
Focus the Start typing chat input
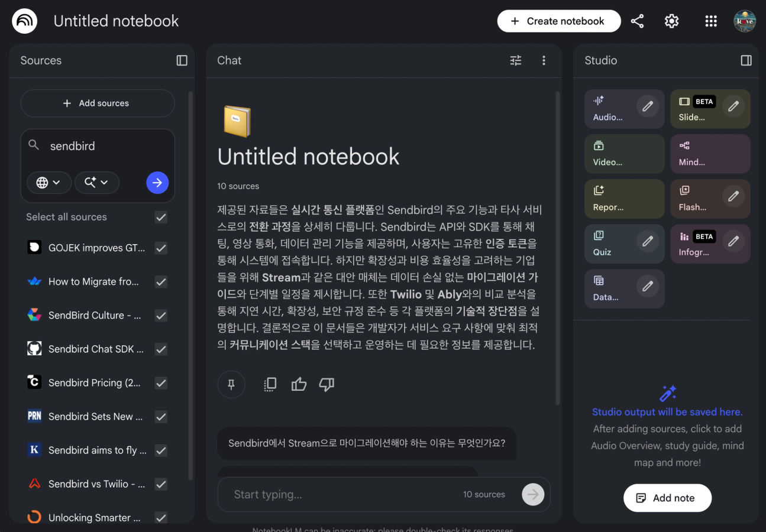(x=343, y=494)
